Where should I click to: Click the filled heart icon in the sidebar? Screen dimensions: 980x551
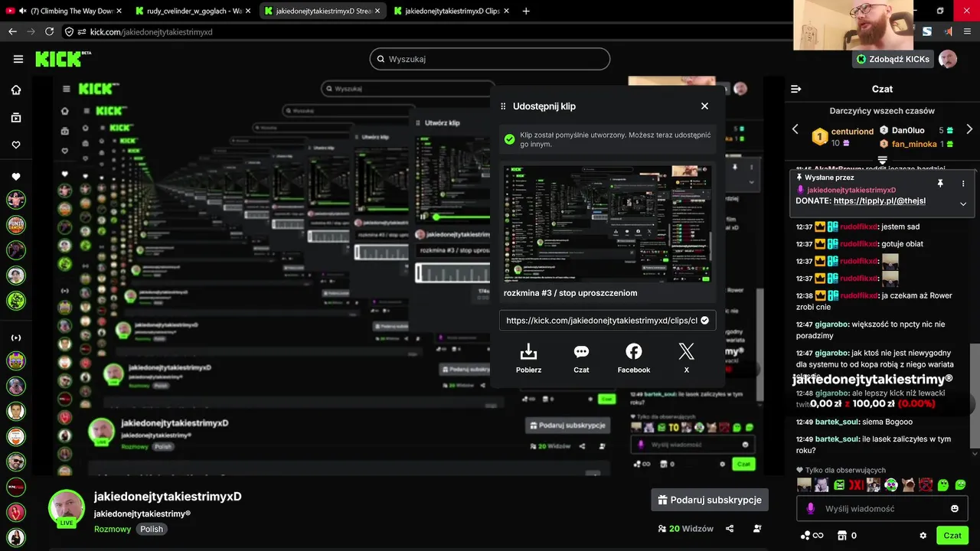[x=16, y=177]
